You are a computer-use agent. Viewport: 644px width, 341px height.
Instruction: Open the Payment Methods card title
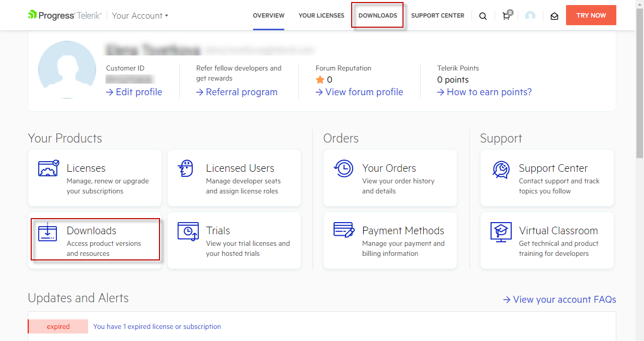pos(403,231)
